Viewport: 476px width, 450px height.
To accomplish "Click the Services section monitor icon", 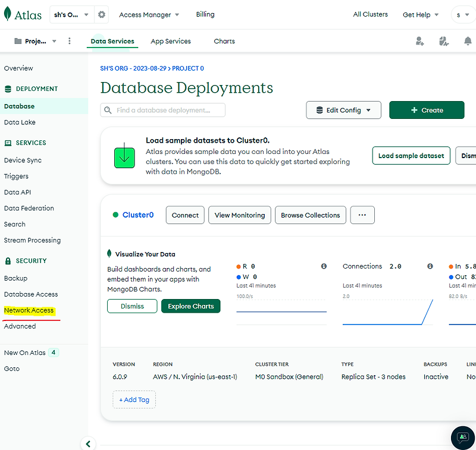I will click(x=8, y=143).
